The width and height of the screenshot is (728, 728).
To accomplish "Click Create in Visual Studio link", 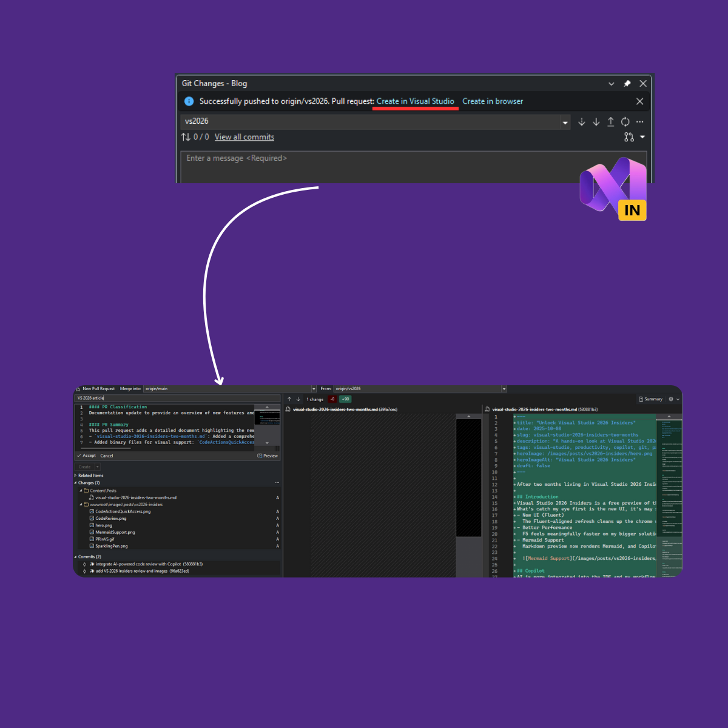I will [x=415, y=101].
